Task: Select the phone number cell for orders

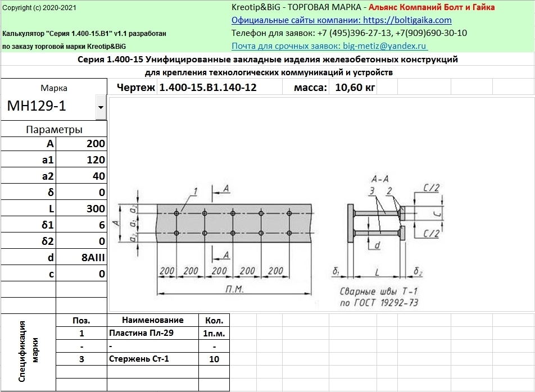Action: point(349,33)
